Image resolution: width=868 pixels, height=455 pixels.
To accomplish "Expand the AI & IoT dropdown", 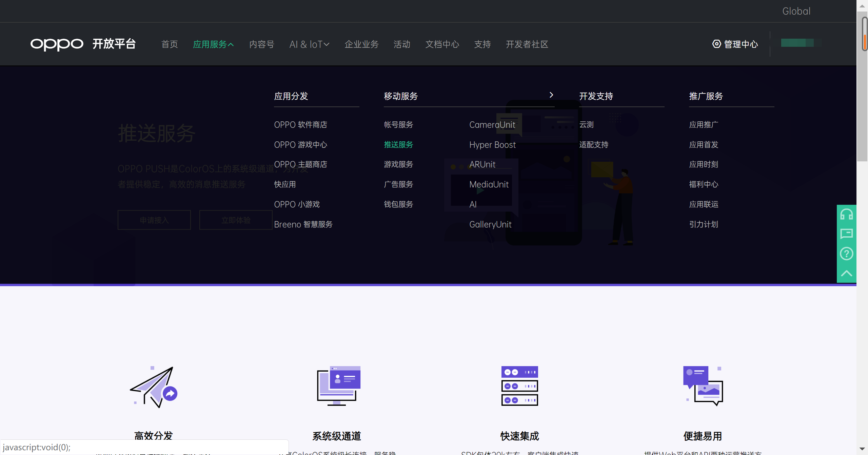I will (x=309, y=44).
